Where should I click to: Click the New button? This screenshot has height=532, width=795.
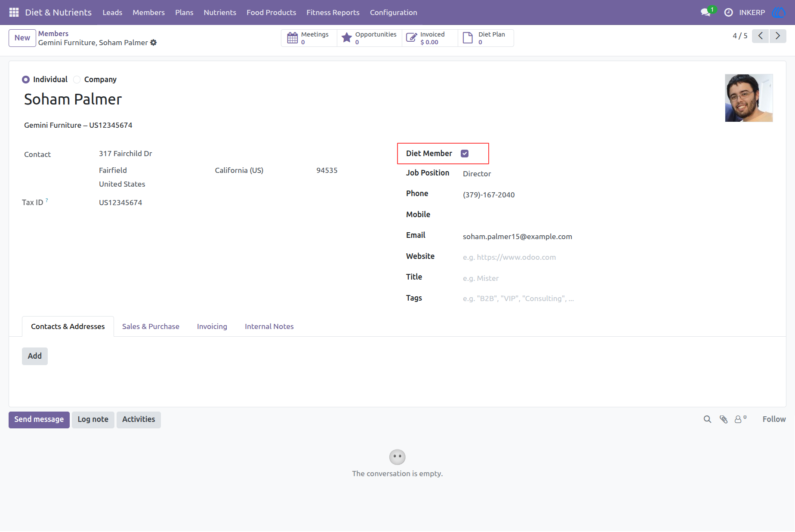coord(22,38)
